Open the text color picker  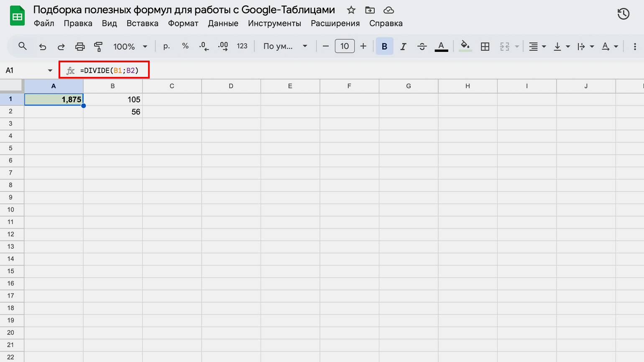point(441,46)
